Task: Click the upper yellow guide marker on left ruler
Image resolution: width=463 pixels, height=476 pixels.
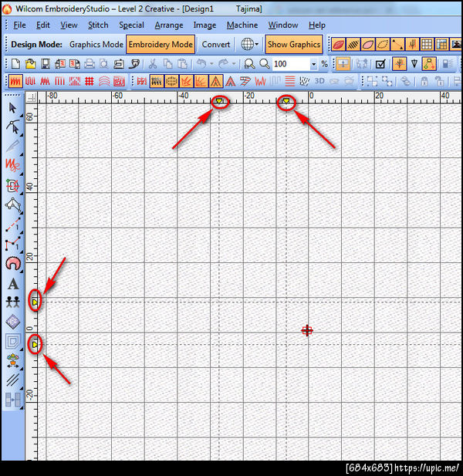Action: coord(35,302)
